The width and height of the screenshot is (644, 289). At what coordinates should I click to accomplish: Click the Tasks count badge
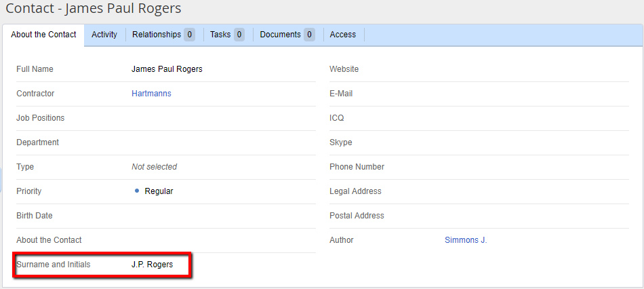239,35
